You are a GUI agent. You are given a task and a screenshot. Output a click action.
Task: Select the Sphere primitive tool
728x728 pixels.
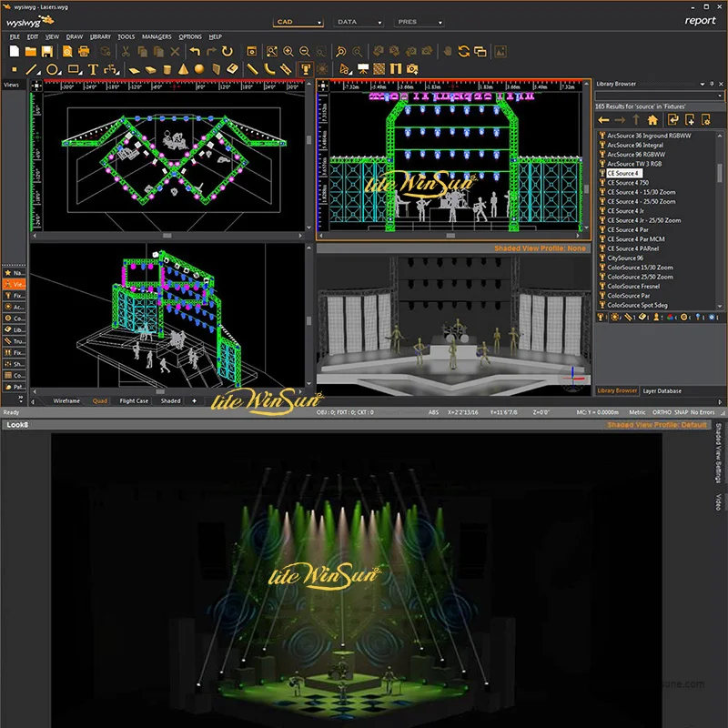tap(198, 68)
